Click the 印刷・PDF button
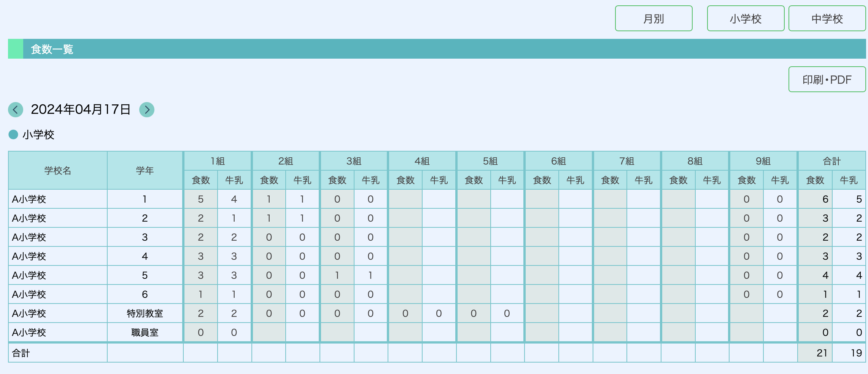Viewport: 868px width, 374px height. point(827,80)
